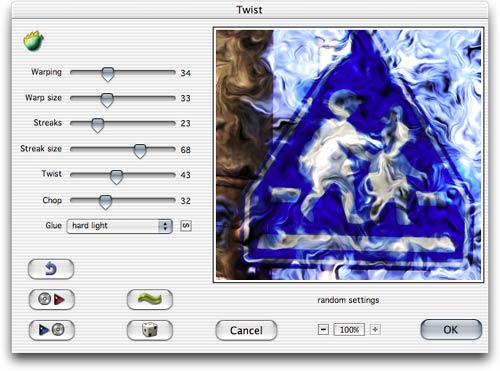Click the green wave button

pos(150,299)
